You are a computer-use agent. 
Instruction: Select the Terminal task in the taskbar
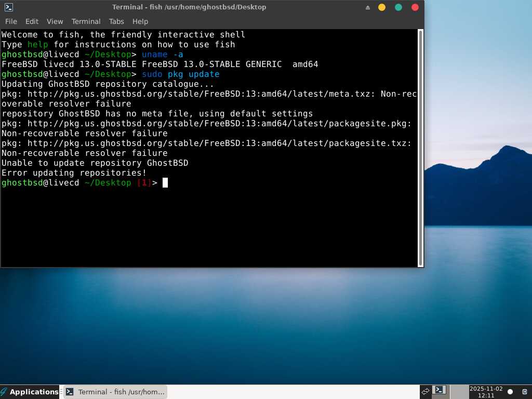pyautogui.click(x=115, y=392)
